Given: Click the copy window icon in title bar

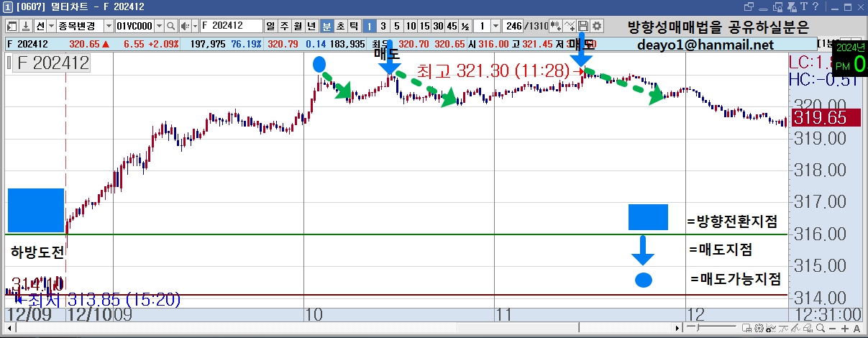Looking at the screenshot, I should (x=778, y=6).
